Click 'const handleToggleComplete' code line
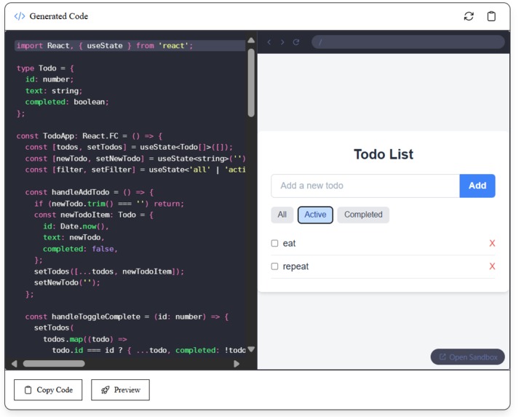This screenshot has height=417, width=532. pos(127,317)
